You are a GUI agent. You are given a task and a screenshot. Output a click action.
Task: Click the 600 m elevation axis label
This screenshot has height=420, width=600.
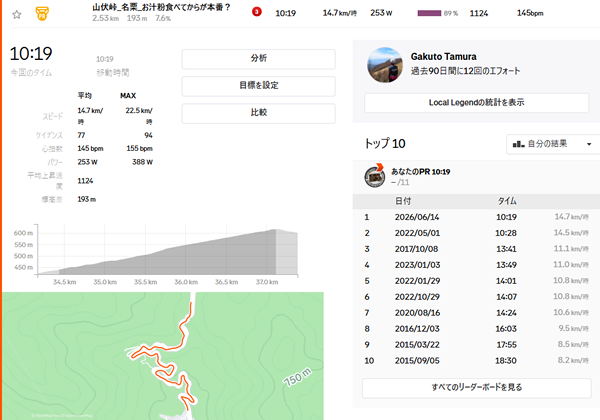23,233
